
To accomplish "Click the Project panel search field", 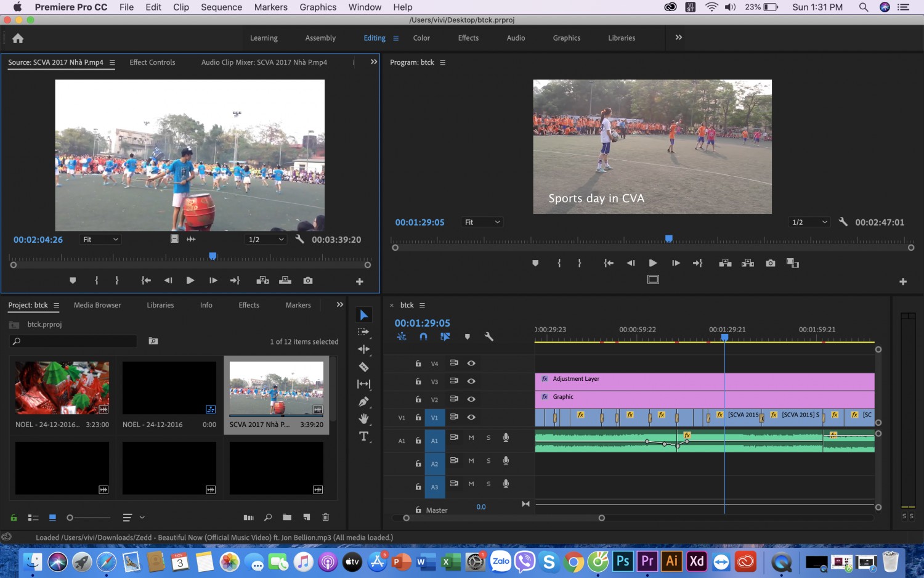I will tap(73, 341).
